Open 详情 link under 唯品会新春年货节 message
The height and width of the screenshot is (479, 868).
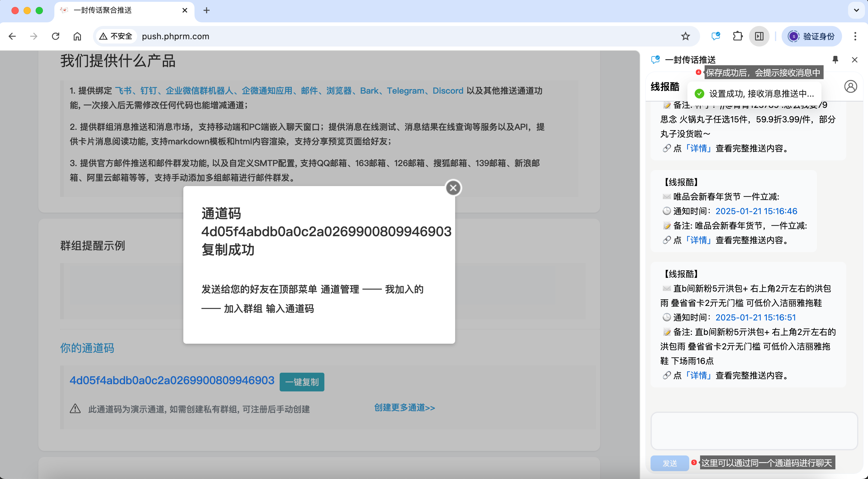coord(699,240)
